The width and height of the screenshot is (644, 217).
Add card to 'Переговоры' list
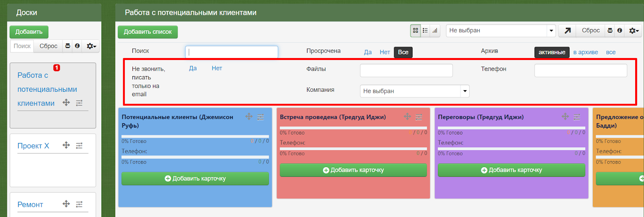point(512,170)
